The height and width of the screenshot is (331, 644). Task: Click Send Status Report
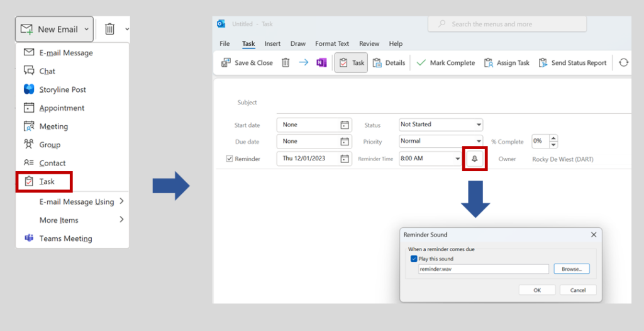point(572,63)
